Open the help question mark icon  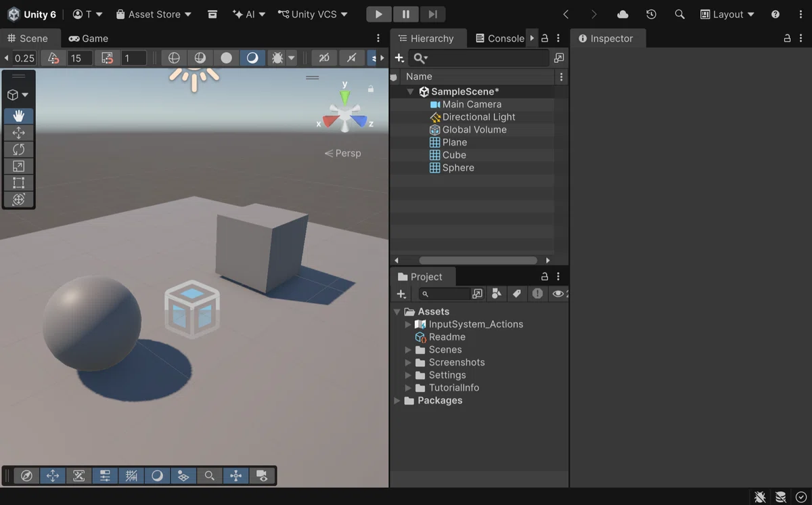point(775,14)
